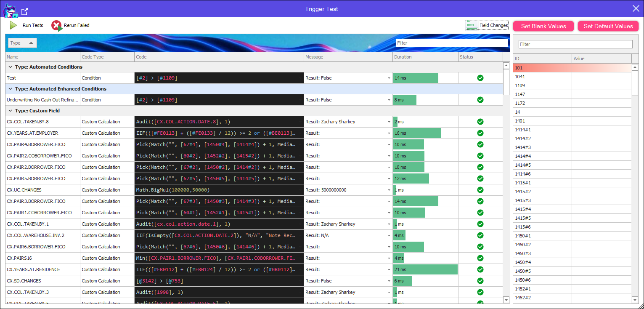Click the green Run Tests play icon
Image resolution: width=644 pixels, height=309 pixels.
tap(13, 25)
